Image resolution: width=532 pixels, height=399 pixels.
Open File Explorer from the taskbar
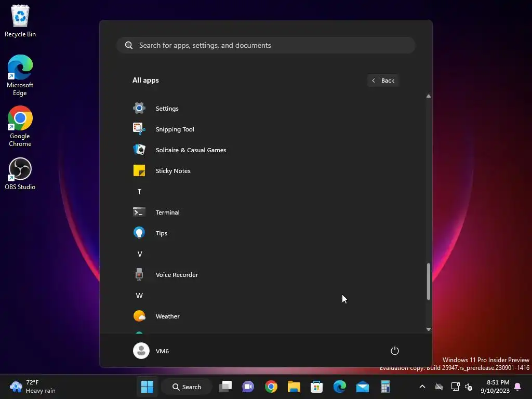point(294,387)
